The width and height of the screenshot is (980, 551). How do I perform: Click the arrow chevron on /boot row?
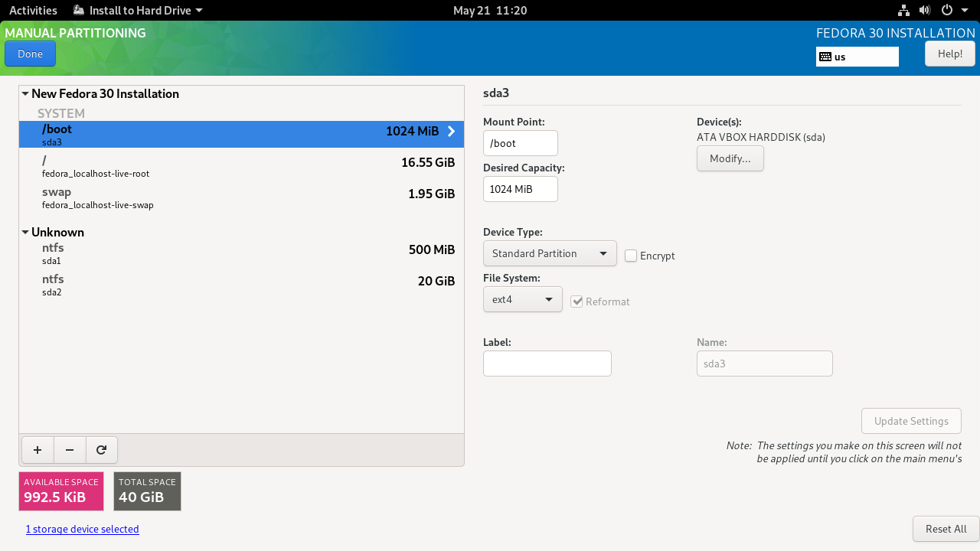point(451,132)
